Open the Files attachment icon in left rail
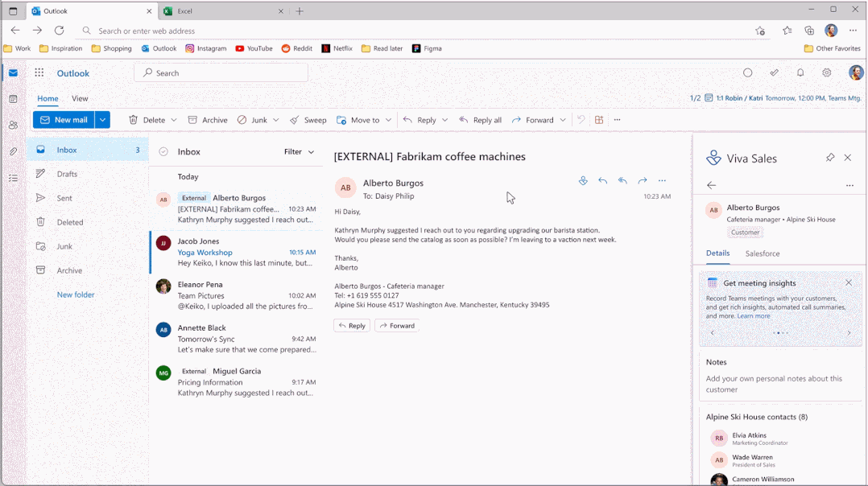 click(13, 151)
